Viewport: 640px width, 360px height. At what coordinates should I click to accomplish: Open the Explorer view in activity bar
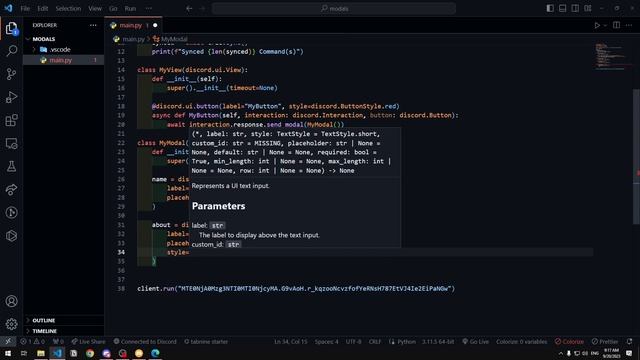(x=11, y=28)
